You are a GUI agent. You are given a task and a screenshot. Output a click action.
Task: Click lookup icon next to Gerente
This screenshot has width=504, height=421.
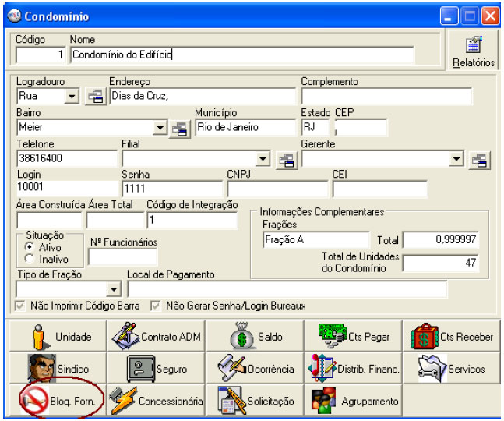tap(479, 160)
